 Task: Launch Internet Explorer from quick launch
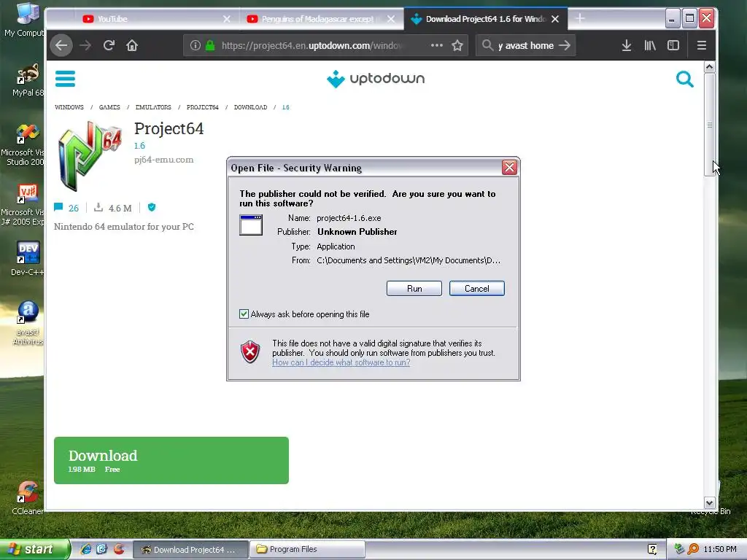tap(86, 549)
